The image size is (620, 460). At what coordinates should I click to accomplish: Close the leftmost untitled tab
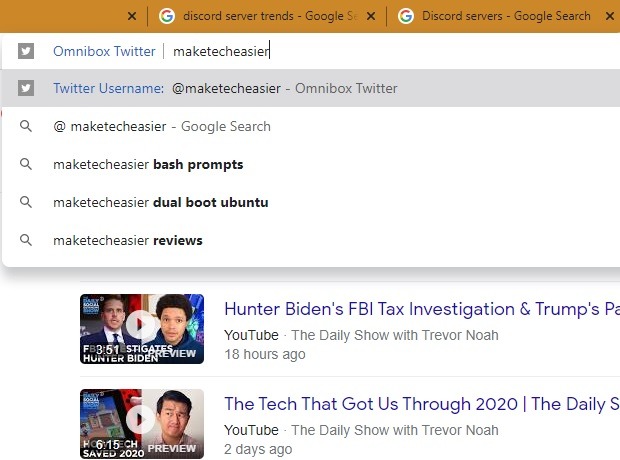coord(132,16)
